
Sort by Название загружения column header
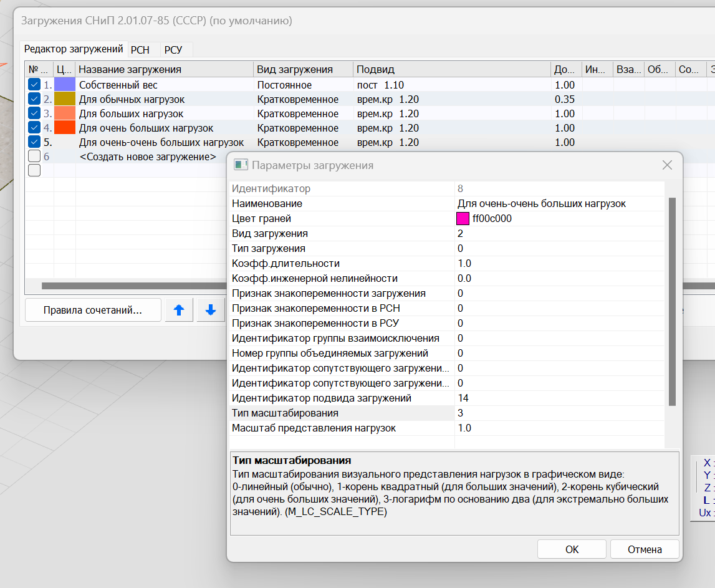[164, 70]
